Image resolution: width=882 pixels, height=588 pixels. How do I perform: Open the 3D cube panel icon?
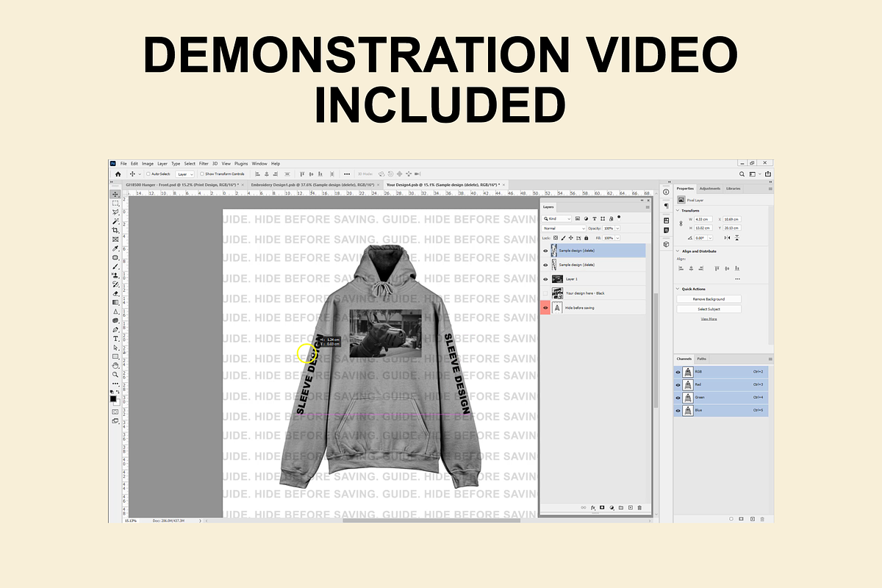[x=666, y=244]
